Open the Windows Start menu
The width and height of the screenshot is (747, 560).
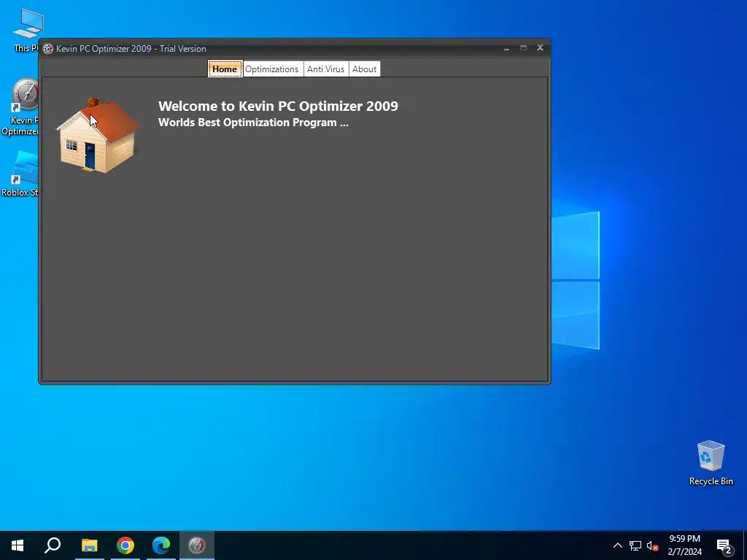coord(18,545)
